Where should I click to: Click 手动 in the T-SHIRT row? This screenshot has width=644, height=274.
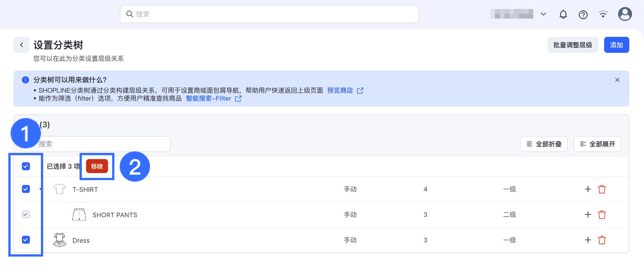click(350, 189)
